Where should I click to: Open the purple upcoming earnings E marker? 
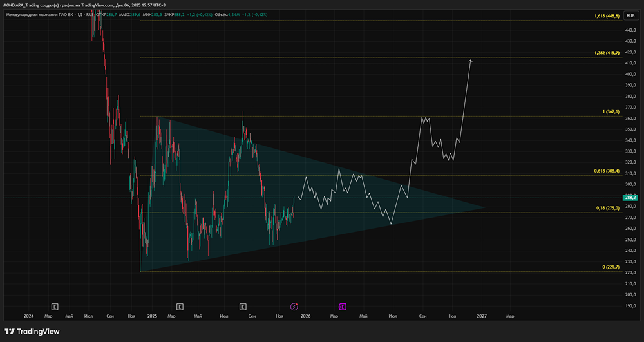pyautogui.click(x=343, y=307)
